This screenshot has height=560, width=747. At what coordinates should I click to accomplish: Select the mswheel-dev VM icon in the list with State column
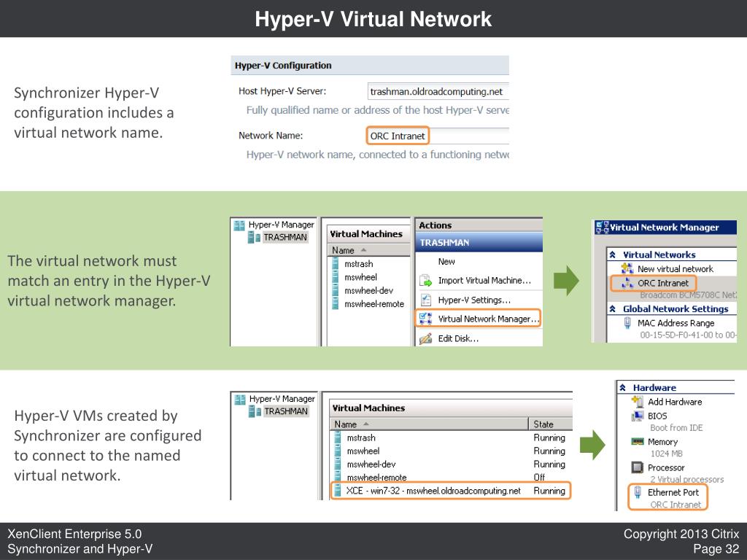pyautogui.click(x=338, y=464)
